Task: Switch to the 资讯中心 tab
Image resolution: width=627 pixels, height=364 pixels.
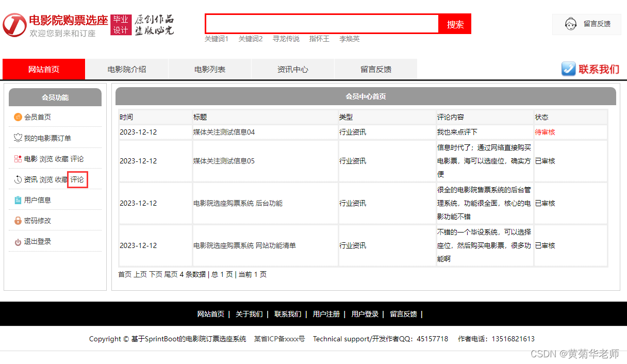Action: point(293,69)
